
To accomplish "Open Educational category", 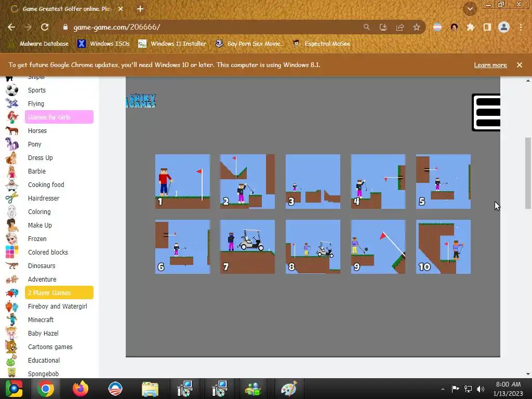I will (x=44, y=361).
